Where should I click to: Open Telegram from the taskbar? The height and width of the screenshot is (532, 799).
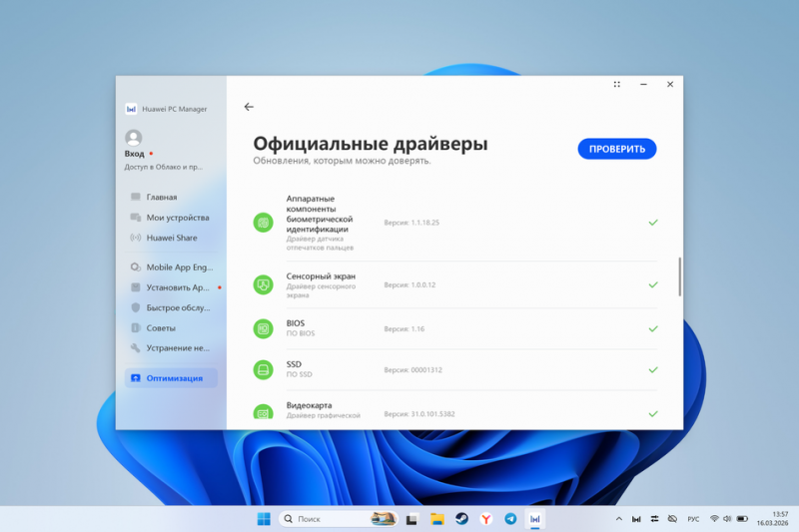tap(510, 519)
